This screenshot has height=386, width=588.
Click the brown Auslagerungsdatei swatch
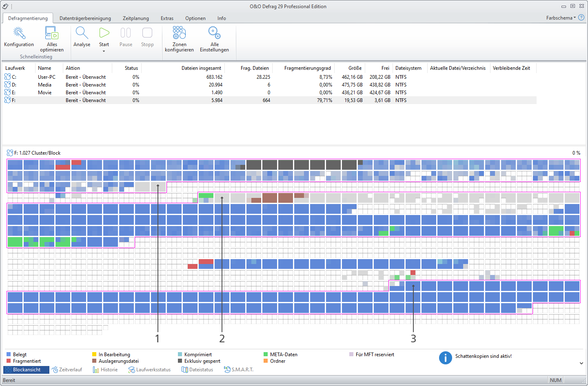[x=94, y=361]
